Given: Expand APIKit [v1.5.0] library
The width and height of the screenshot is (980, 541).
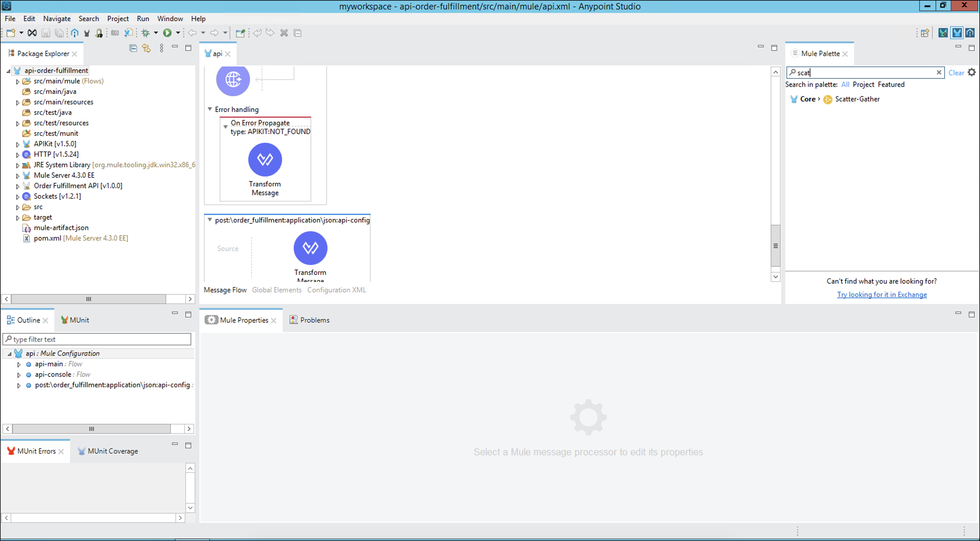Looking at the screenshot, I should (x=17, y=144).
